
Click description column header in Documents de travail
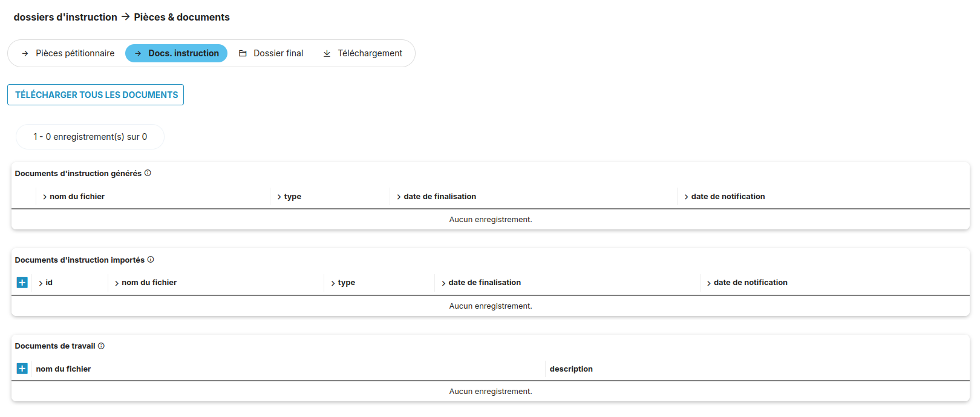[571, 369]
